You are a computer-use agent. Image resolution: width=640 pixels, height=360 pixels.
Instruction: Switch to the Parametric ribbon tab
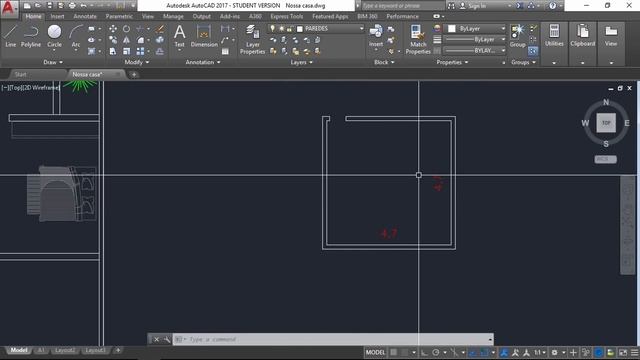click(x=119, y=16)
